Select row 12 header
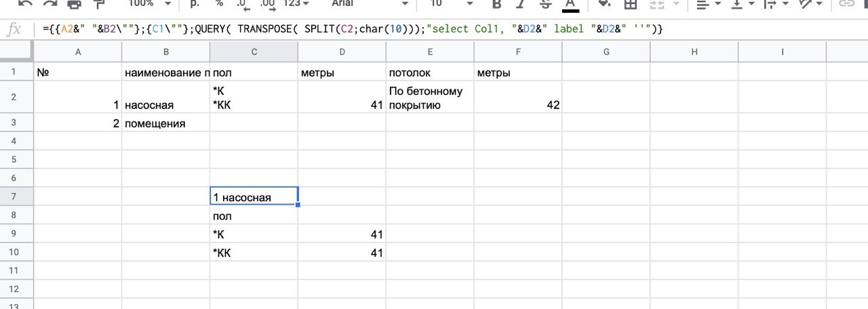 pos(16,289)
